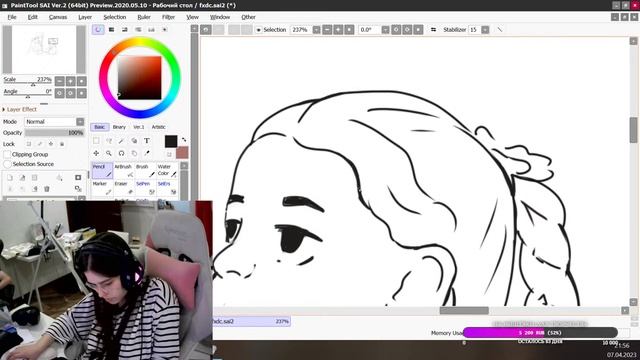This screenshot has height=360, width=640.
Task: Choose the SelPen brush
Action: point(145,188)
